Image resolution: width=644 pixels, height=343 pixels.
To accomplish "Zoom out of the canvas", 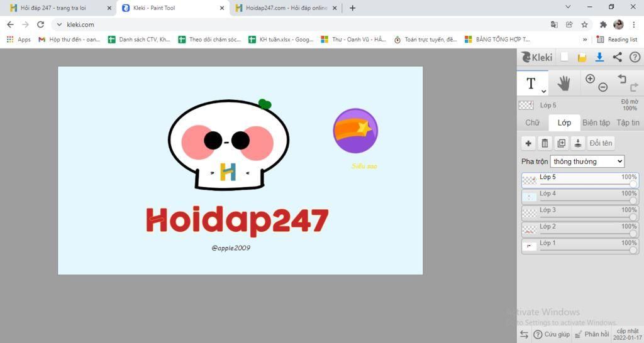I will click(602, 87).
